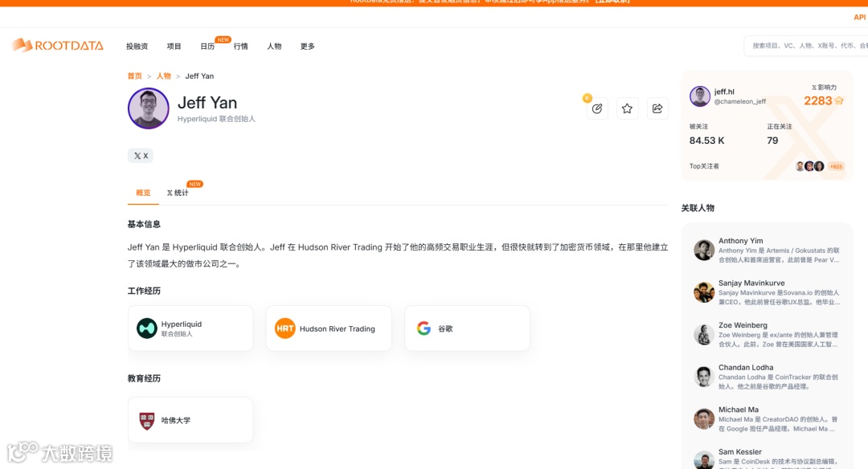Click the Hyperliquid logo icon
Viewport: 868px width, 469px height.
coord(147,328)
